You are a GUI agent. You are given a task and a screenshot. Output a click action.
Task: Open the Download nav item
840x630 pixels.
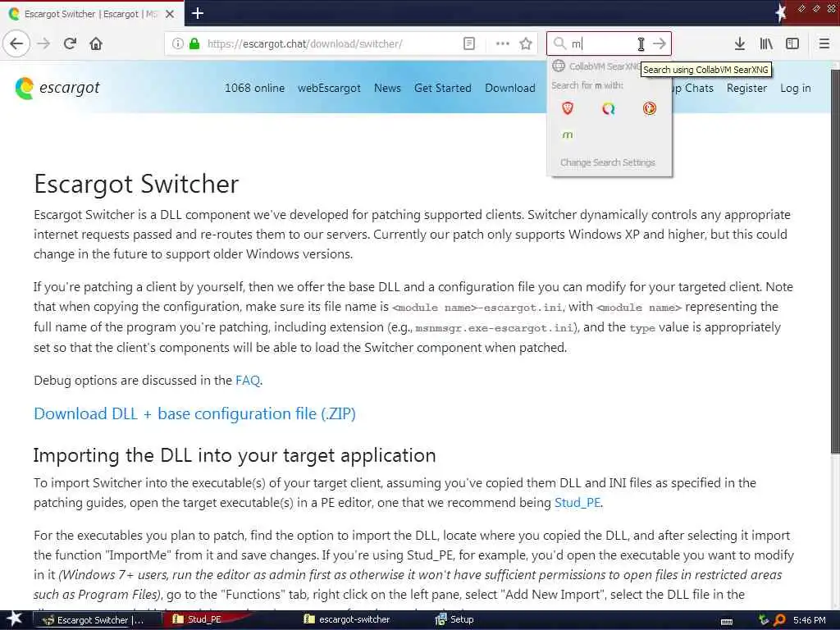click(x=510, y=88)
